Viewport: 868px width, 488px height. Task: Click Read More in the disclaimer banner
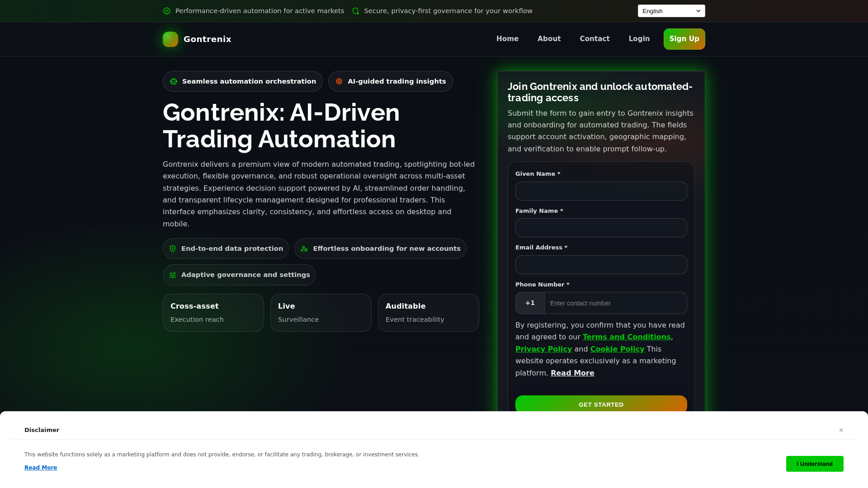[x=41, y=468]
